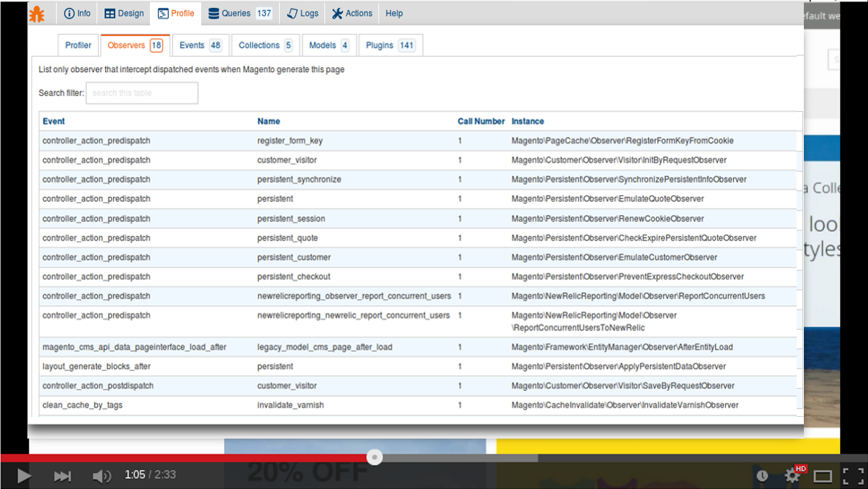Click the RegisterFormKeyFromCookie instance cell

[x=623, y=141]
